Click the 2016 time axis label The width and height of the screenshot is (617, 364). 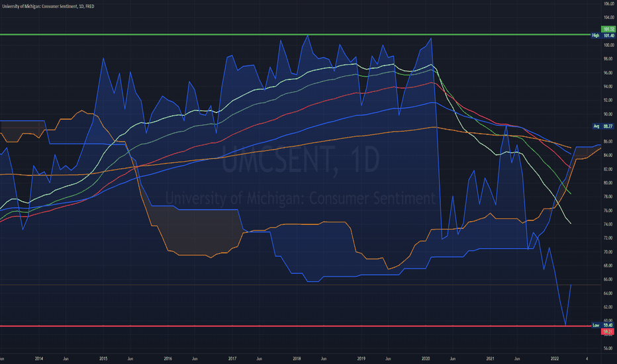pyautogui.click(x=167, y=359)
